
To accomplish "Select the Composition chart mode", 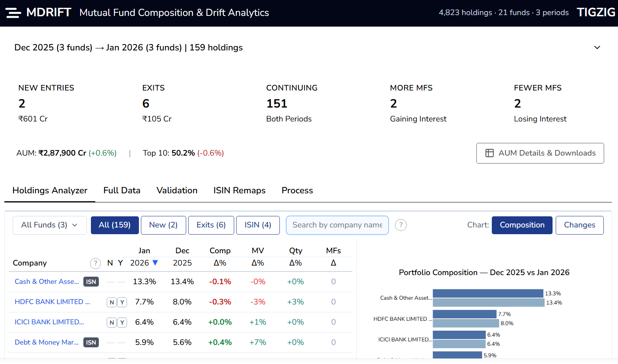I will pyautogui.click(x=522, y=225).
